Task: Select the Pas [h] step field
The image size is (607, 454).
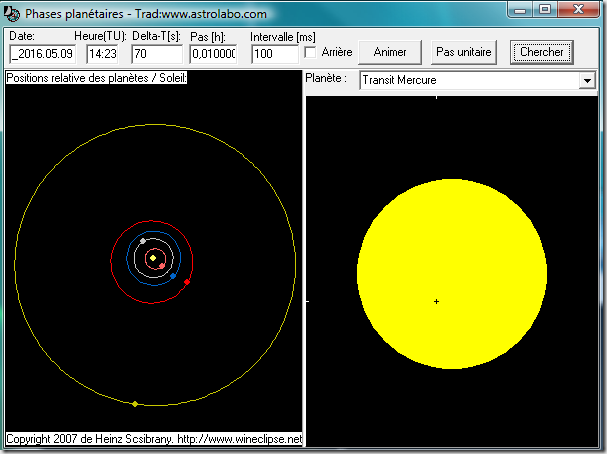Action: (x=213, y=54)
